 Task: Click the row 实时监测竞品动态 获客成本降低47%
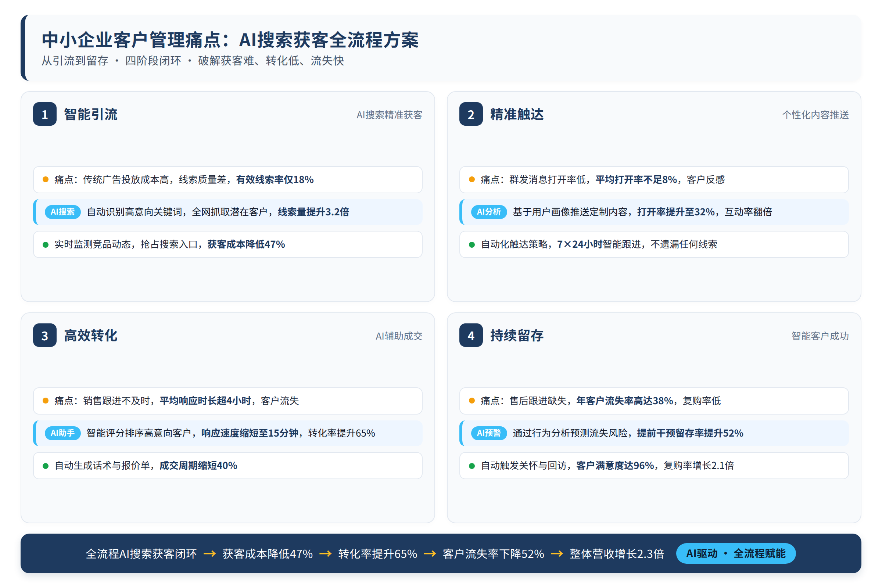(x=227, y=244)
